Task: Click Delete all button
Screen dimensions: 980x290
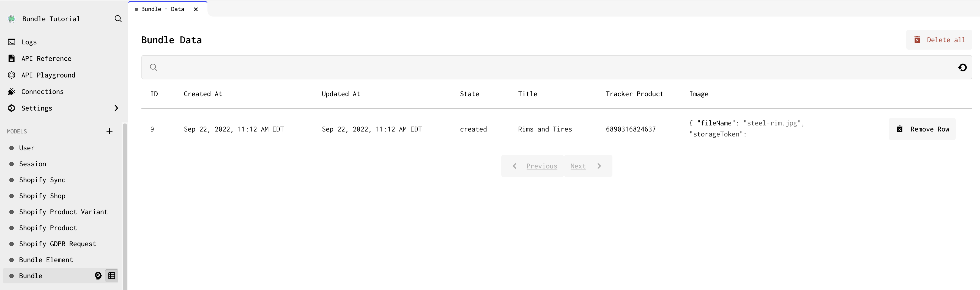Action: [939, 40]
